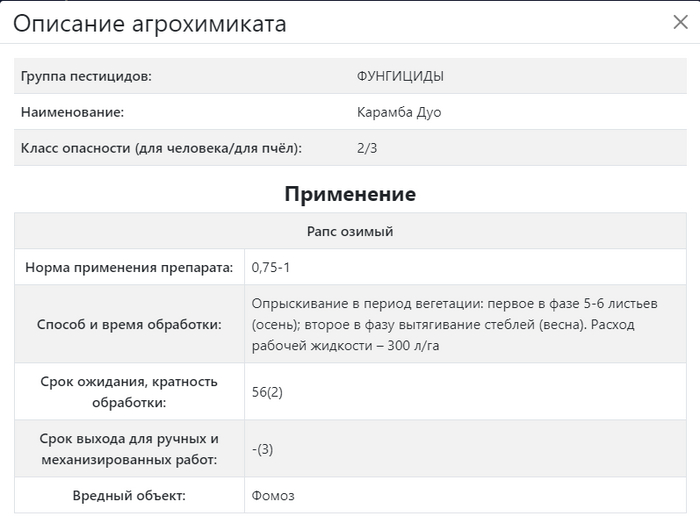Select the waiting period value "56(2)"
Image resolution: width=700 pixels, height=516 pixels.
coord(268,392)
